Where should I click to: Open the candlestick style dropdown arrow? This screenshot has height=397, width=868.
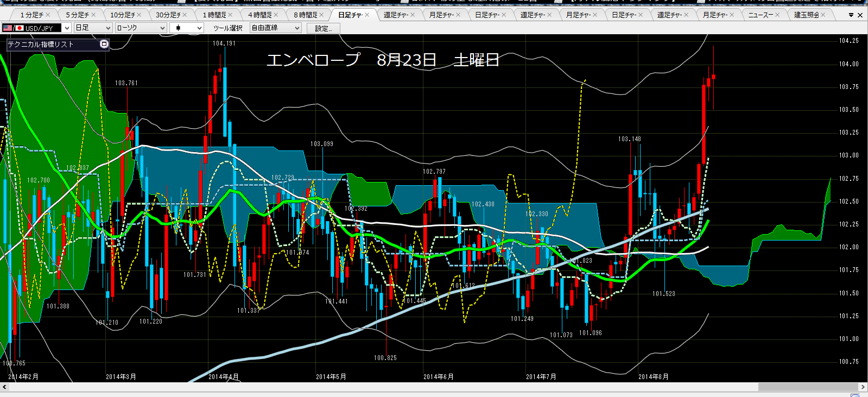pos(199,28)
